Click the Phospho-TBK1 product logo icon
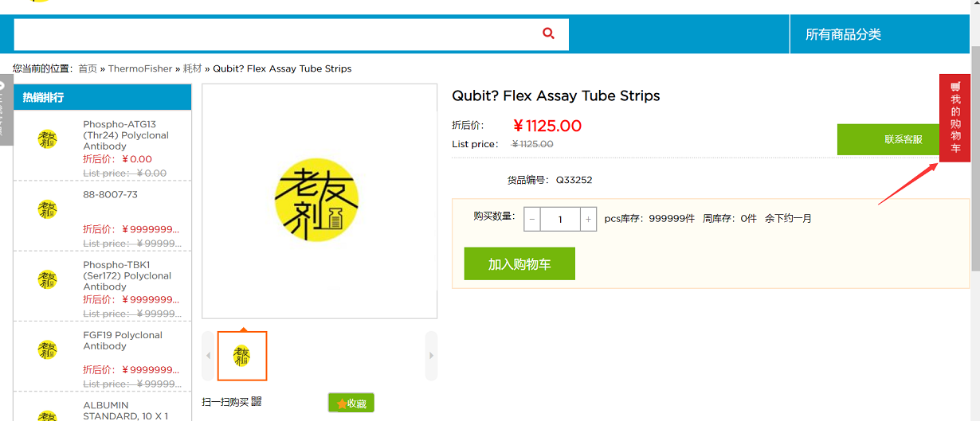 tap(47, 279)
